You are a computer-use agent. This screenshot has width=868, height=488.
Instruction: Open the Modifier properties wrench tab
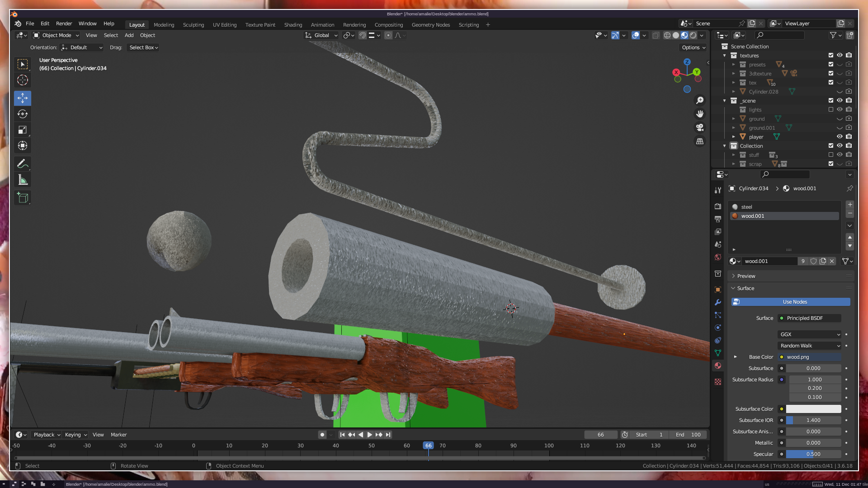pos(718,302)
